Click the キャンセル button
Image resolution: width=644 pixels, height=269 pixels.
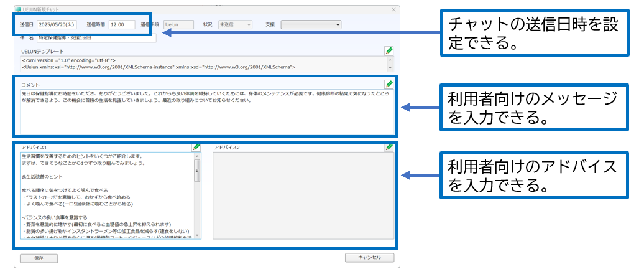coord(369,257)
